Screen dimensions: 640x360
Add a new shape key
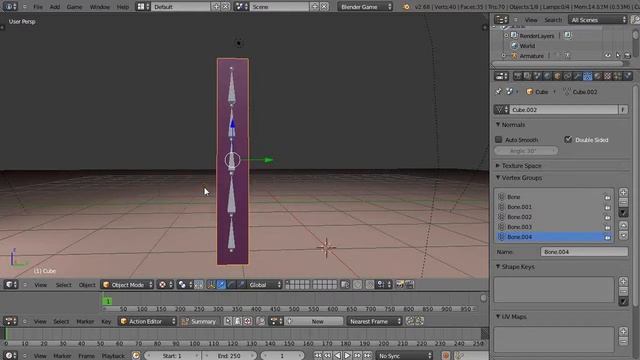coord(623,281)
